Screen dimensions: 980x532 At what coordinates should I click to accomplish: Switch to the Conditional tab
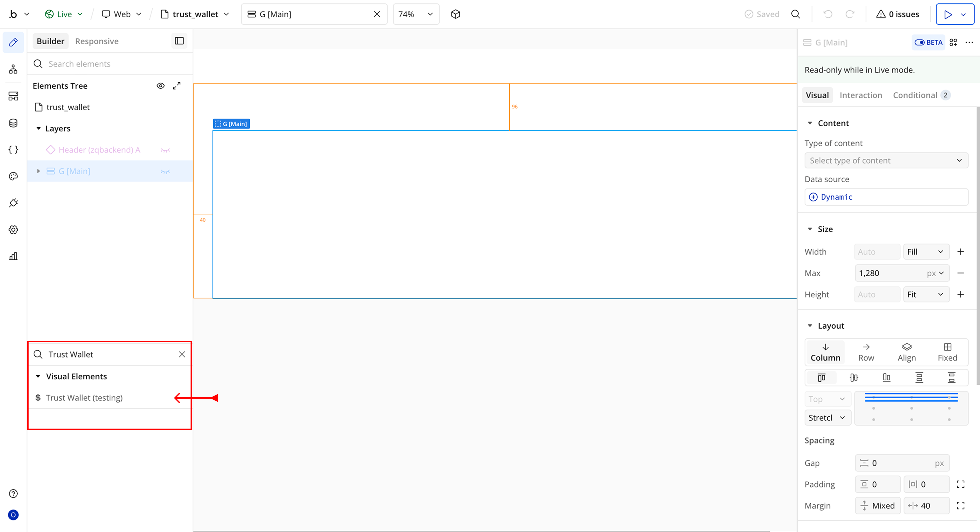pos(915,95)
